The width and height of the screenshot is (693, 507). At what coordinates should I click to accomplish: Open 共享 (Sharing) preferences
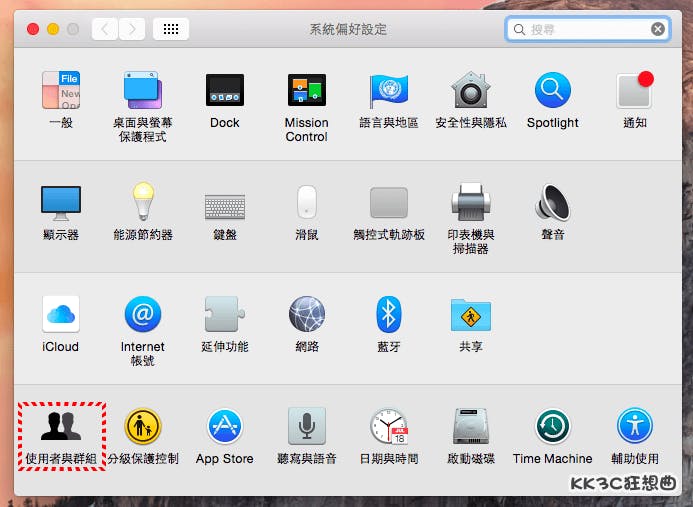(x=471, y=315)
